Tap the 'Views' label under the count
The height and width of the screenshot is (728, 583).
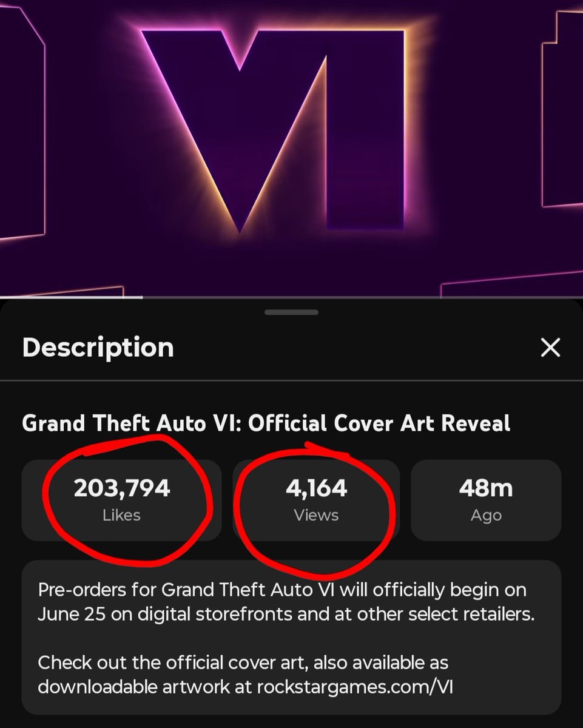pos(316,516)
